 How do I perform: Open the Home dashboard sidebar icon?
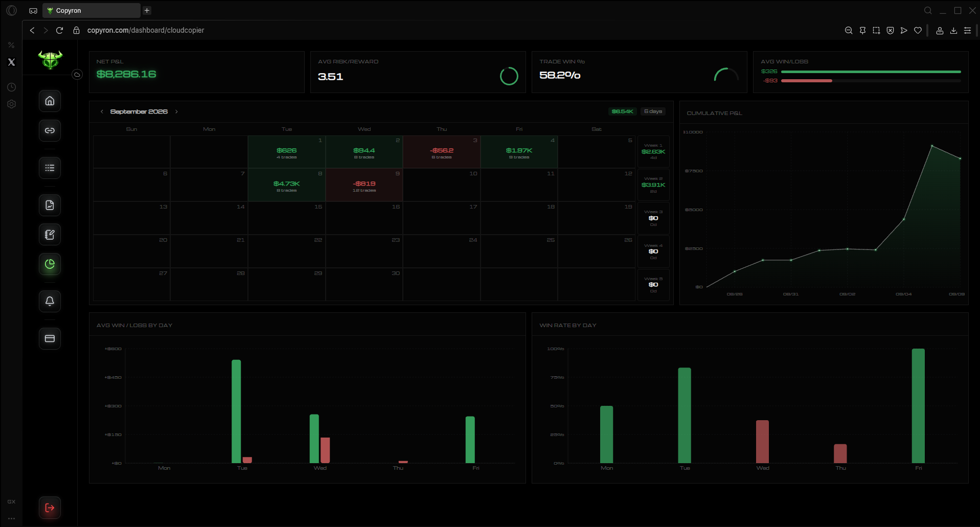pyautogui.click(x=50, y=101)
